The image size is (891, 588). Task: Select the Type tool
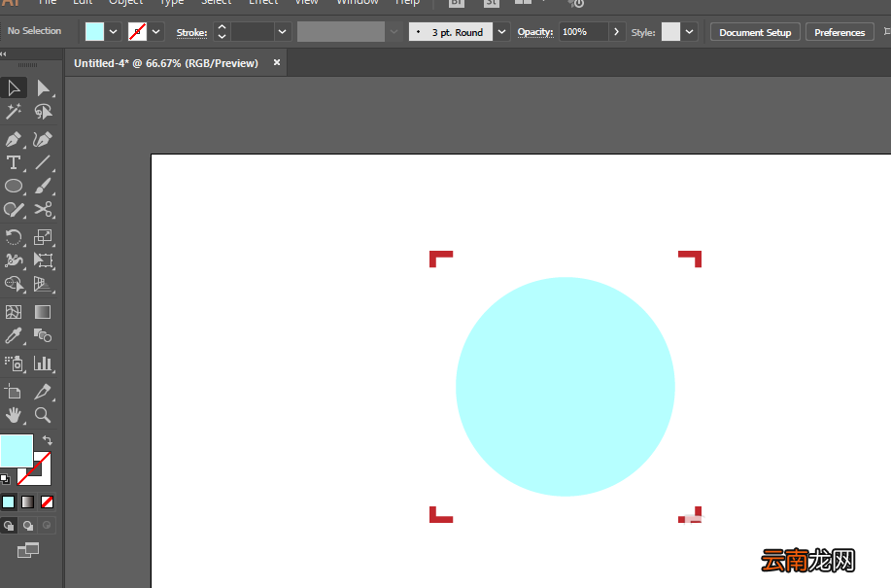[x=14, y=162]
